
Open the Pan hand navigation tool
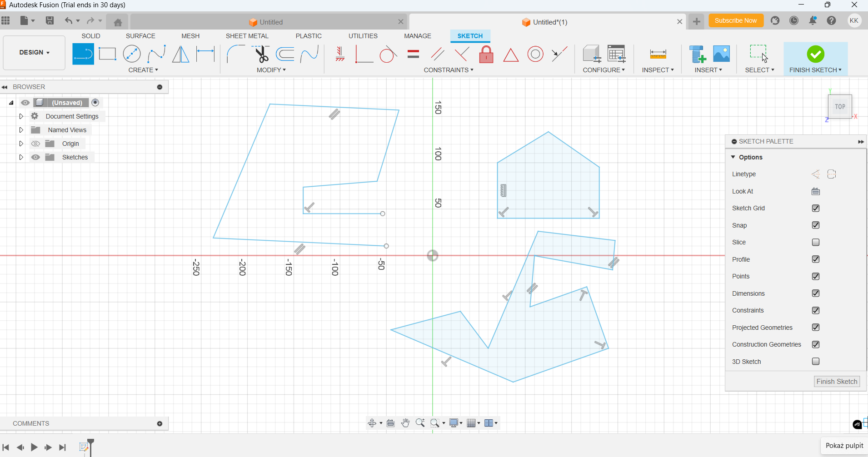point(405,423)
